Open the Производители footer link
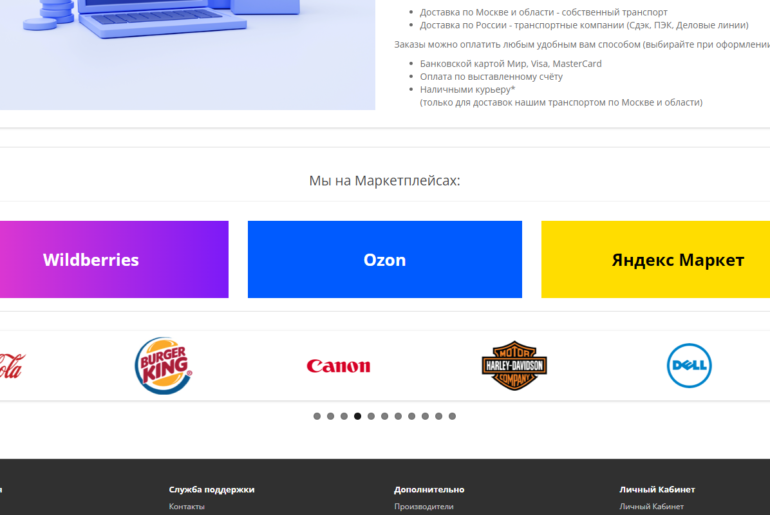This screenshot has width=770, height=515. tap(424, 507)
